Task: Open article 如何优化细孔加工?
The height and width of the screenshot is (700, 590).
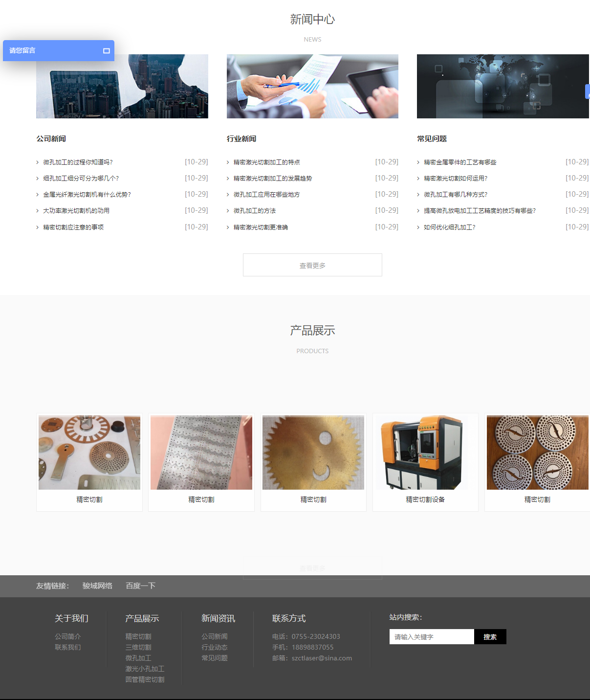Action: click(449, 227)
